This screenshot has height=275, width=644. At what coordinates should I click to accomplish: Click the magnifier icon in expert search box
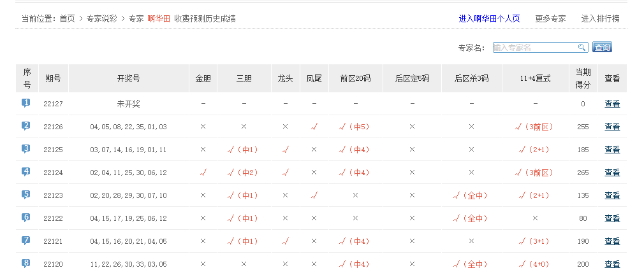click(x=582, y=47)
